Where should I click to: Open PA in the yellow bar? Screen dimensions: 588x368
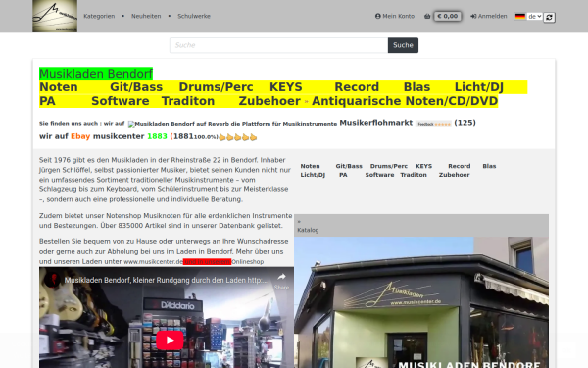pos(47,101)
